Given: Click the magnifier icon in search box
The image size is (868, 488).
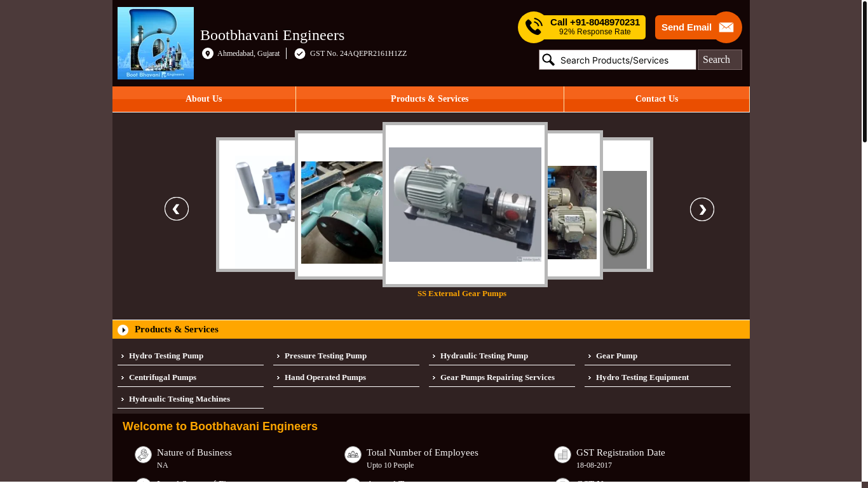Looking at the screenshot, I should click(548, 60).
